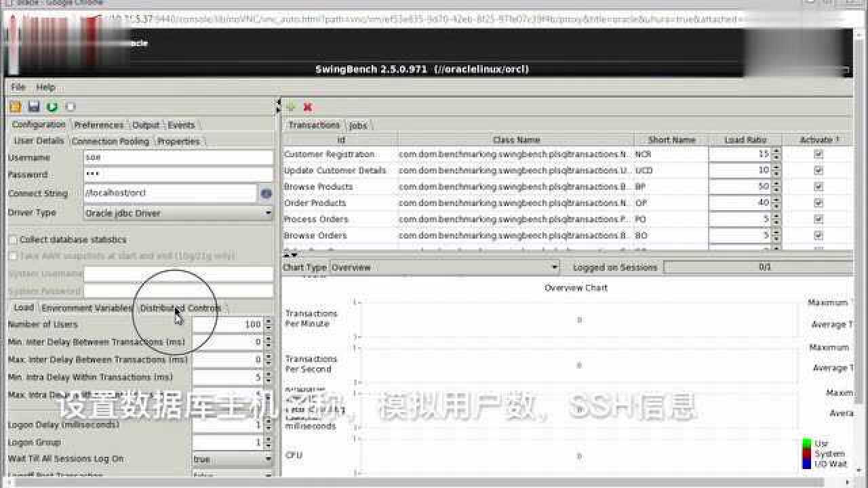This screenshot has width=868, height=488.
Task: Toggle Activate checkbox for Browse Products row
Action: coord(818,187)
